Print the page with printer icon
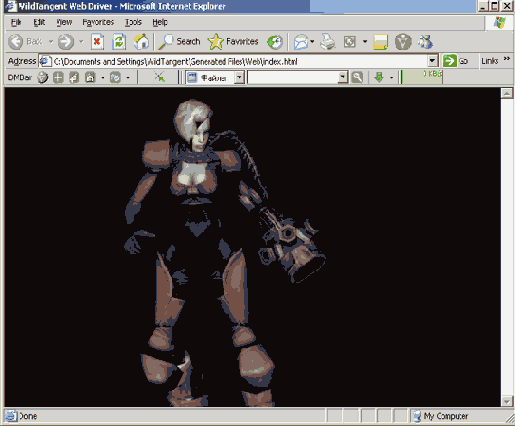515x426 pixels. point(328,42)
